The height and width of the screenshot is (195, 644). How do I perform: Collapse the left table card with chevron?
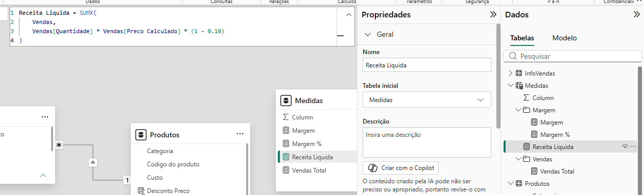pos(43,176)
